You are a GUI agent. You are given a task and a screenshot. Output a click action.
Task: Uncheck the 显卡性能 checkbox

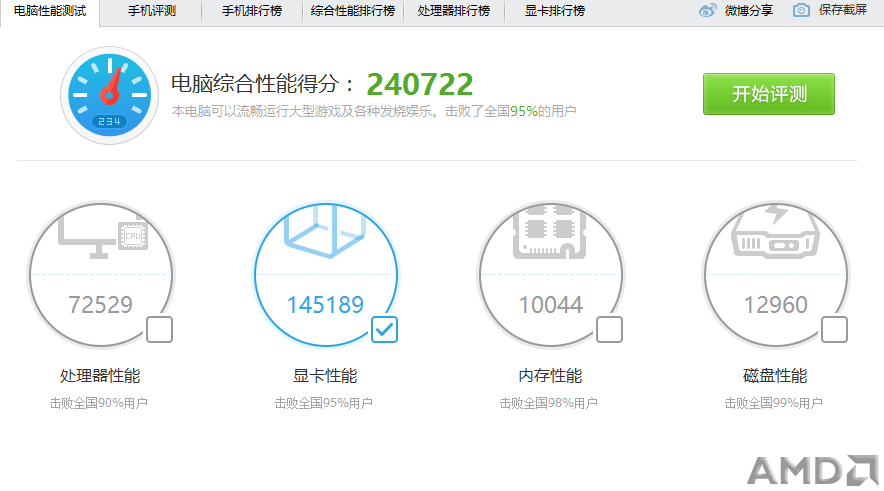384,329
